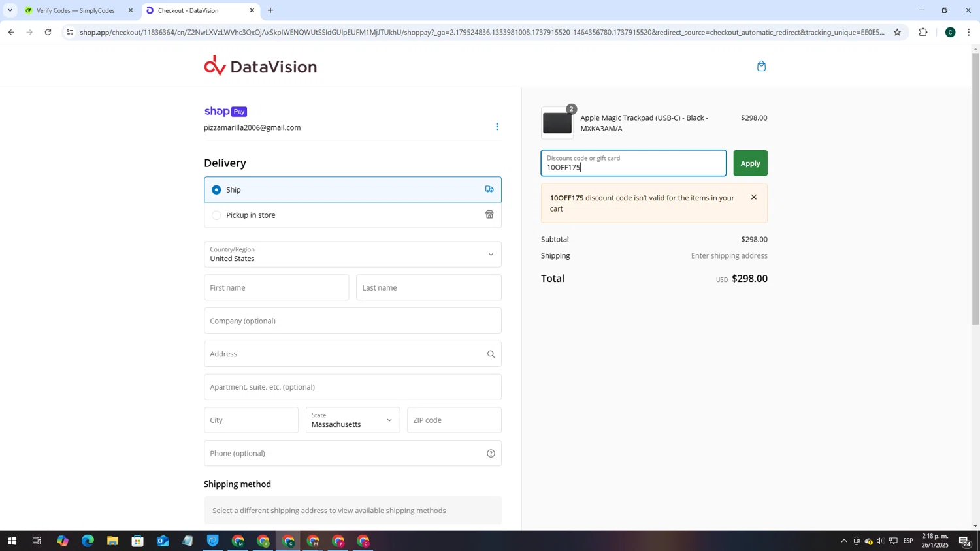
Task: Show phone number help tooltip
Action: 491,454
